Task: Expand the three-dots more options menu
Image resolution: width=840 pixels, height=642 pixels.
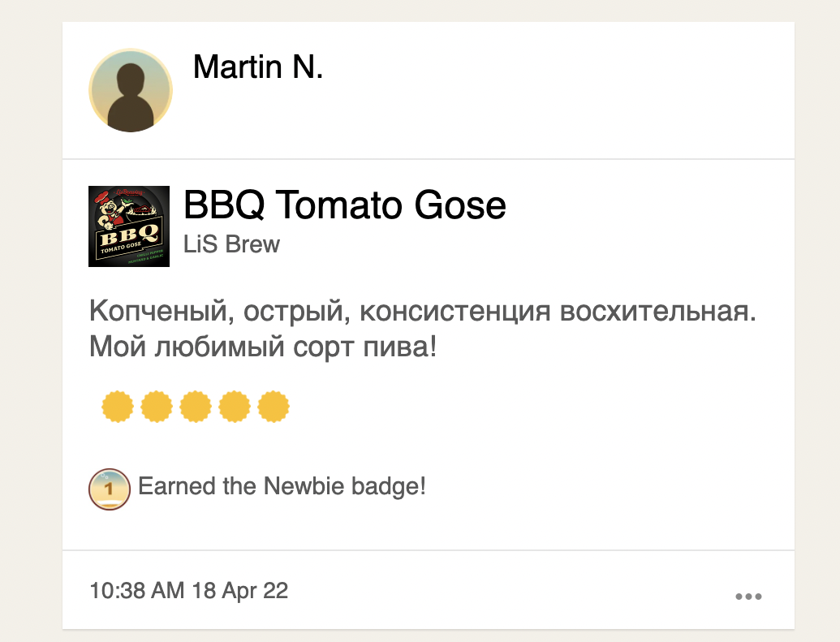Action: click(x=748, y=596)
